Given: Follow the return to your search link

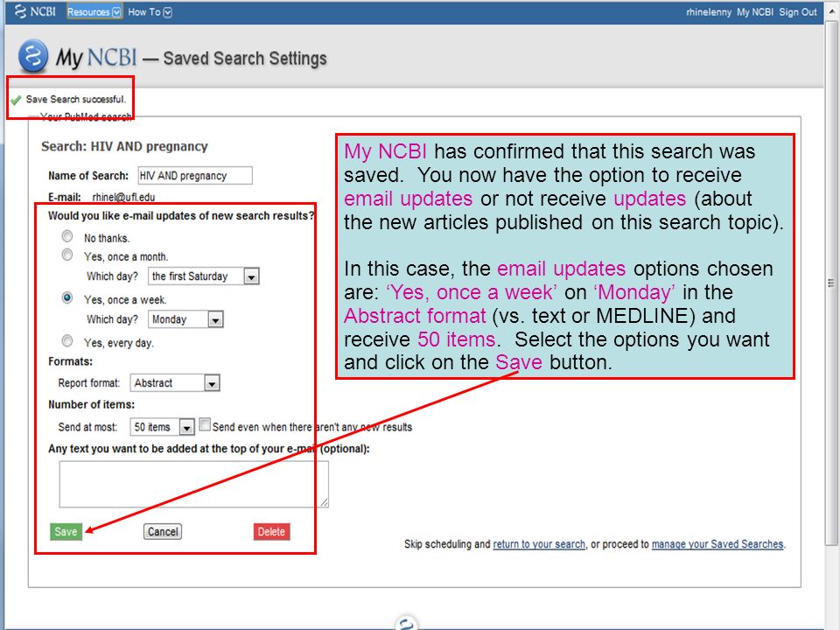Looking at the screenshot, I should (x=539, y=544).
